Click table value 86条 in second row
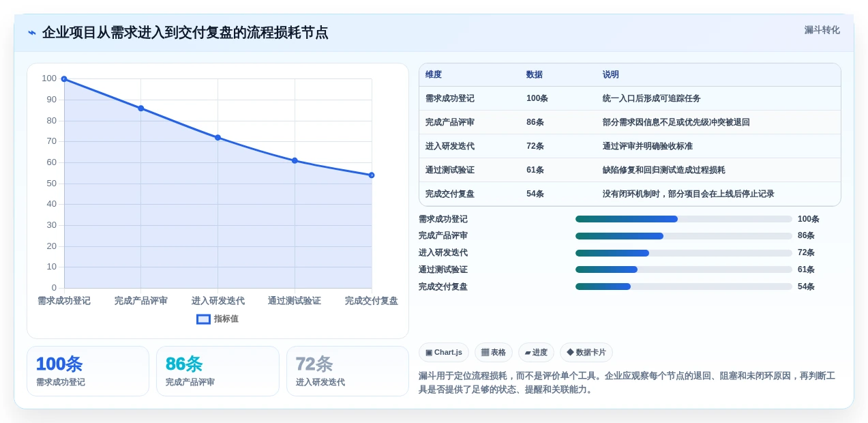 [x=535, y=122]
